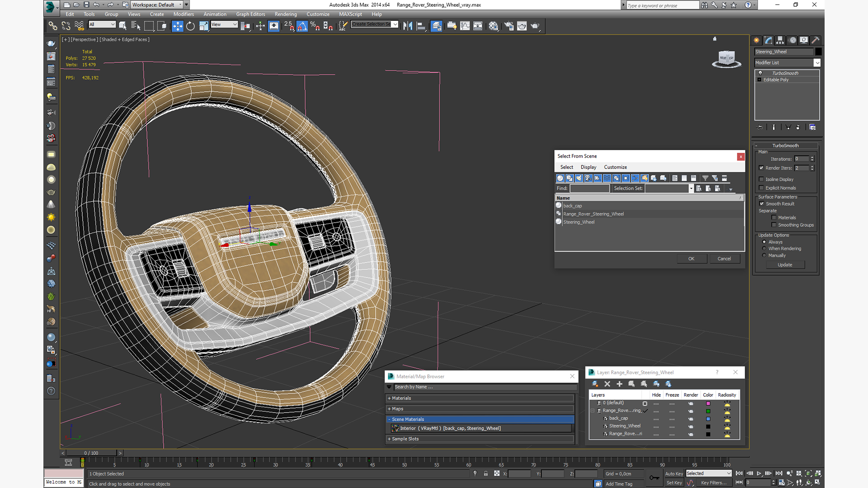Click the Show End Result modifier stack icon
Viewport: 868px width, 488px height.
point(774,127)
